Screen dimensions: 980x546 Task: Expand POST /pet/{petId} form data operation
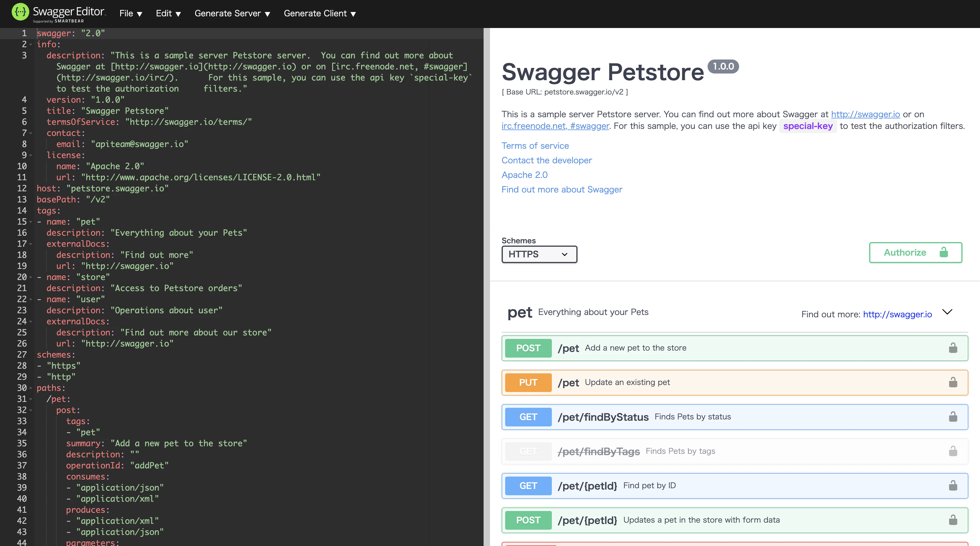[735, 520]
